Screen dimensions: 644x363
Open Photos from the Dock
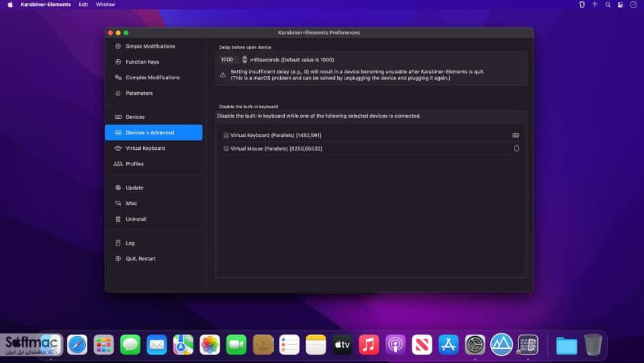210,344
